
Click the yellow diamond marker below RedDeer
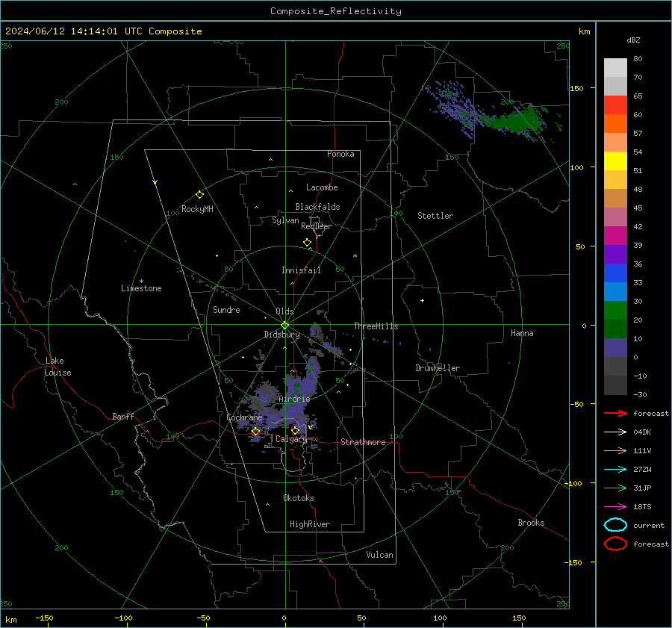pyautogui.click(x=307, y=243)
